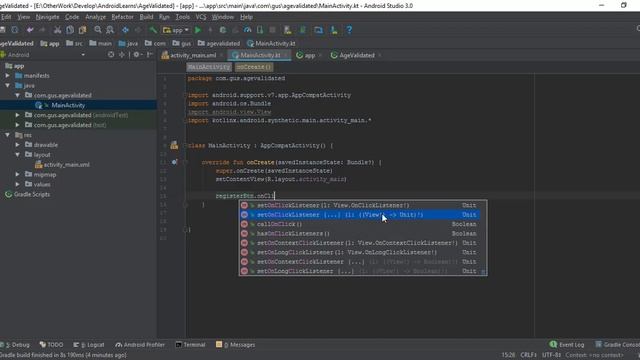Expand the manifests folder
The width and height of the screenshot is (640, 360).
pyautogui.click(x=7, y=76)
